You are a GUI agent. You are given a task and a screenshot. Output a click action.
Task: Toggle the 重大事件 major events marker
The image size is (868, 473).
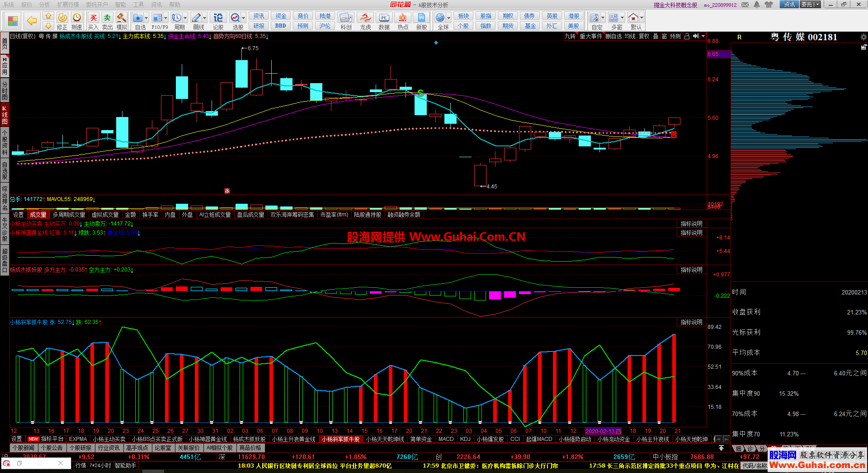point(591,36)
